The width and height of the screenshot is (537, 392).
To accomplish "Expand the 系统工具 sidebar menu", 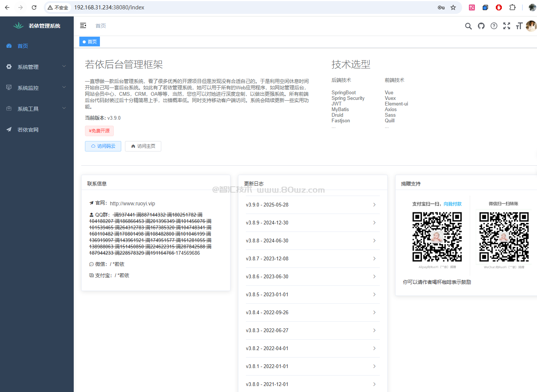I will tap(37, 109).
